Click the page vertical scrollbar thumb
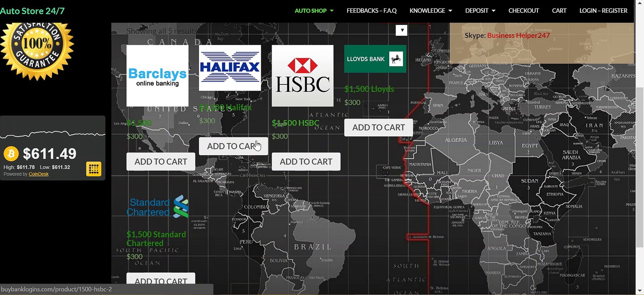Image resolution: width=644 pixels, height=295 pixels. pyautogui.click(x=639, y=167)
